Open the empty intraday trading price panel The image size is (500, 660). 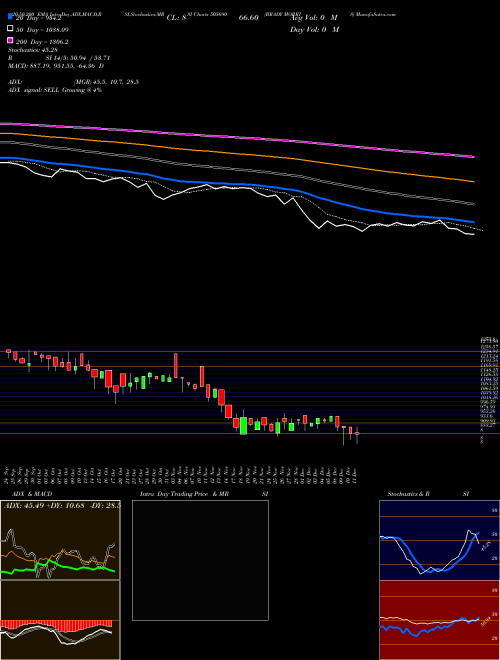tap(200, 560)
